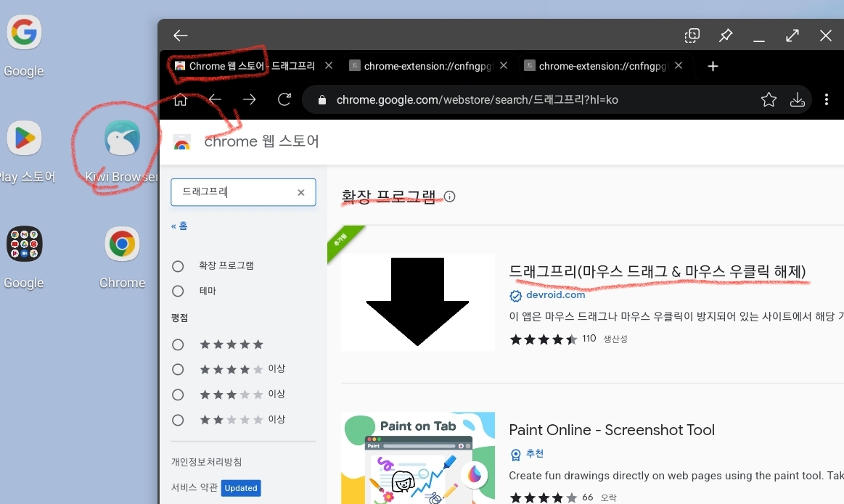Open the downloads icon in toolbar
The height and width of the screenshot is (504, 844).
coord(797,99)
